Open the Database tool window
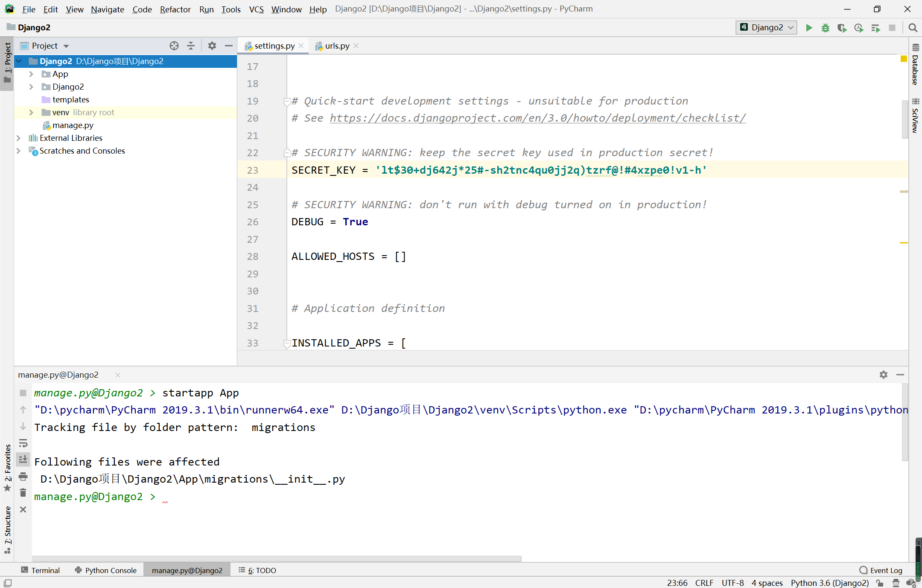 (x=916, y=64)
